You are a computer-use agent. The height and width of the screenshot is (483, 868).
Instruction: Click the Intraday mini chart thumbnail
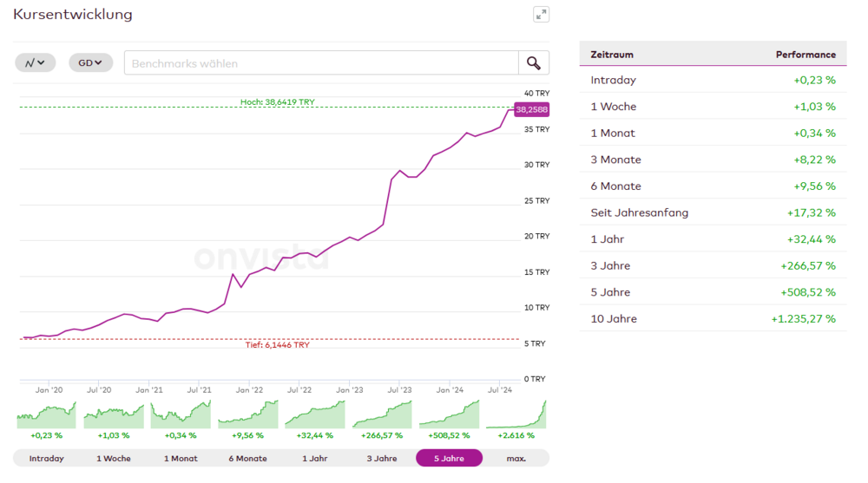47,414
